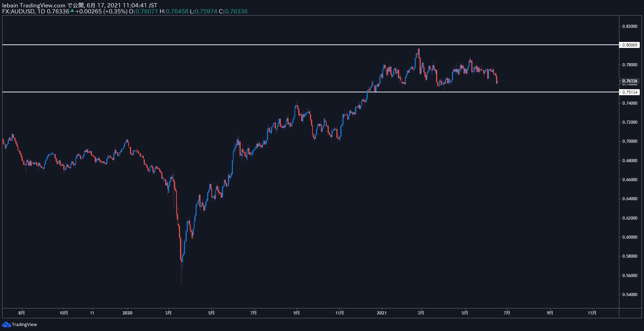Image resolution: width=644 pixels, height=331 pixels.
Task: Click the 8月 label on time axis
Action: point(21,313)
